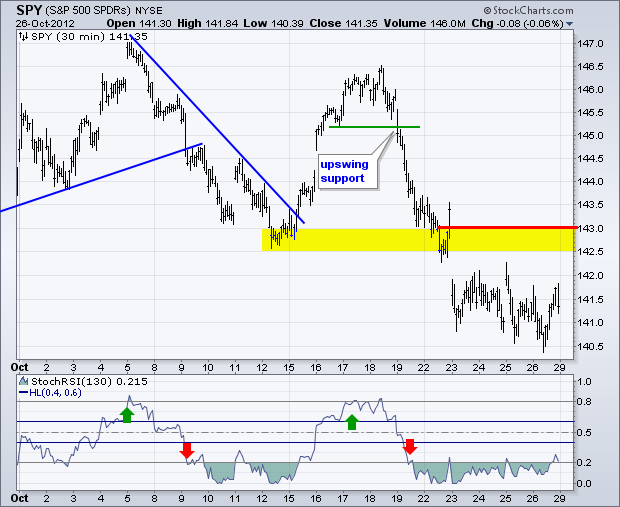Click the SPY 30 min price bars icon
The image size is (620, 507).
click(x=24, y=37)
